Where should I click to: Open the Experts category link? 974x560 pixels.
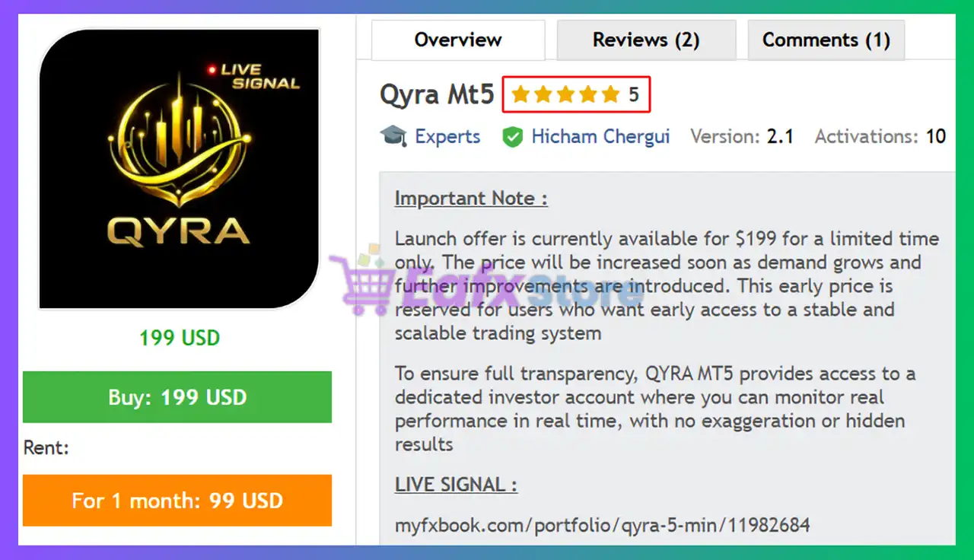click(447, 137)
